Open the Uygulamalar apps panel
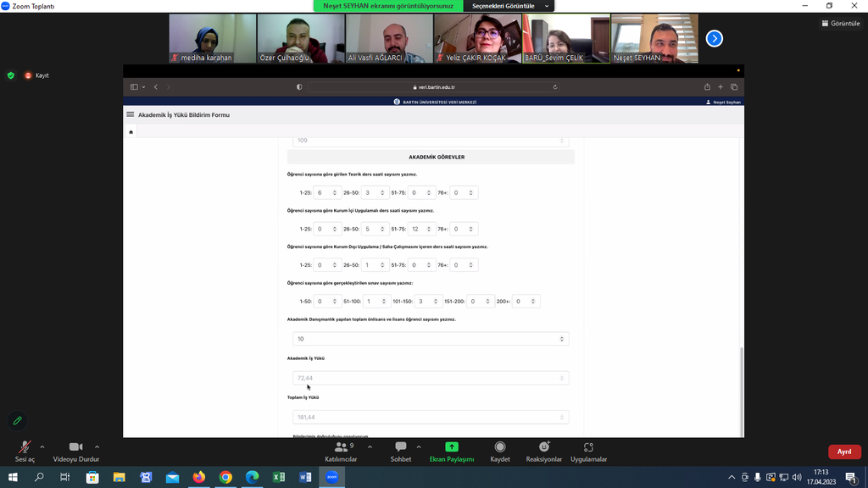 [x=588, y=450]
